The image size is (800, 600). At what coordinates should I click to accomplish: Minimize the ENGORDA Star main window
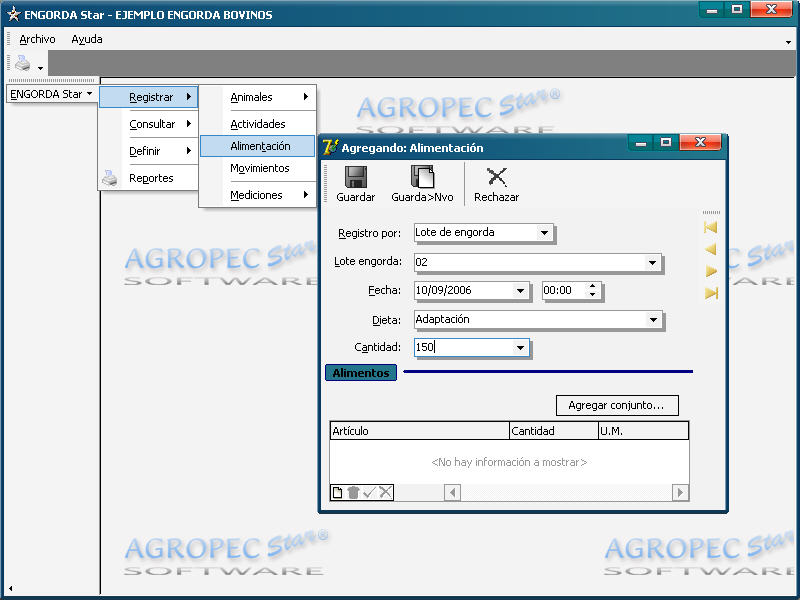click(x=712, y=10)
